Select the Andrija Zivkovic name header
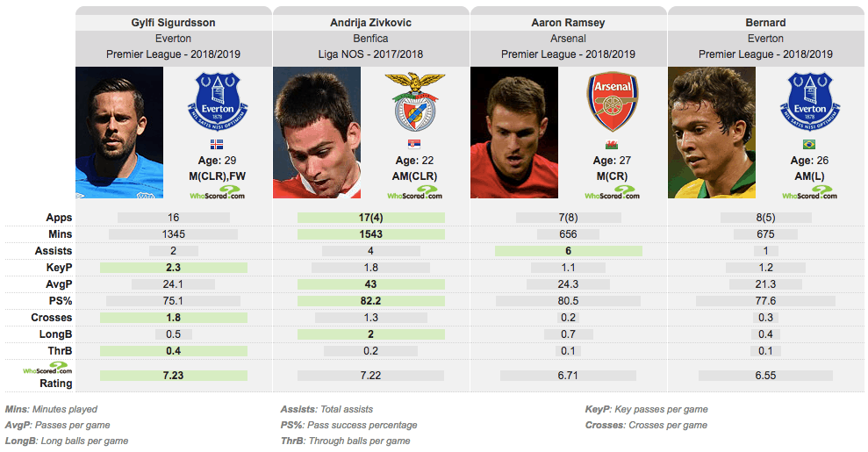 (x=371, y=23)
